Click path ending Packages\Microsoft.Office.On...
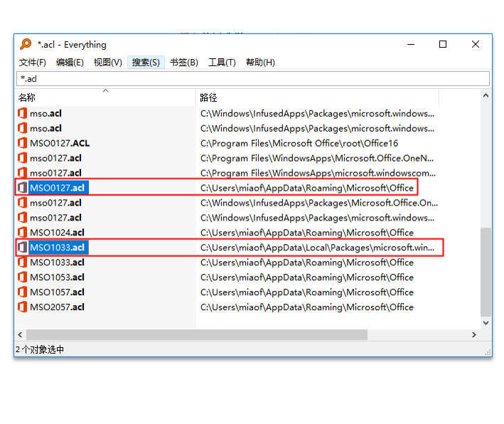Viewport: 504px width, 424px height. pyautogui.click(x=319, y=203)
